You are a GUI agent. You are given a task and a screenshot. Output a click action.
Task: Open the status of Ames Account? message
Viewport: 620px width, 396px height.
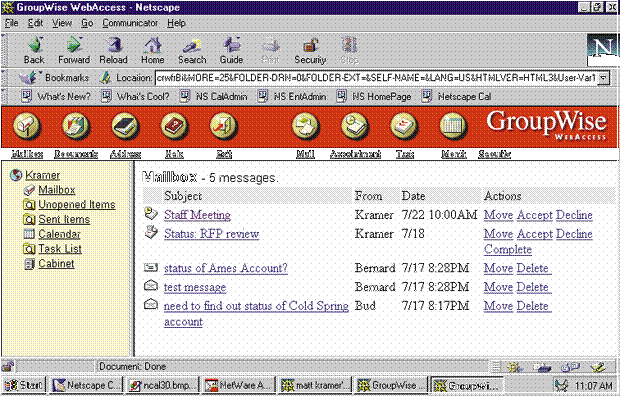226,268
